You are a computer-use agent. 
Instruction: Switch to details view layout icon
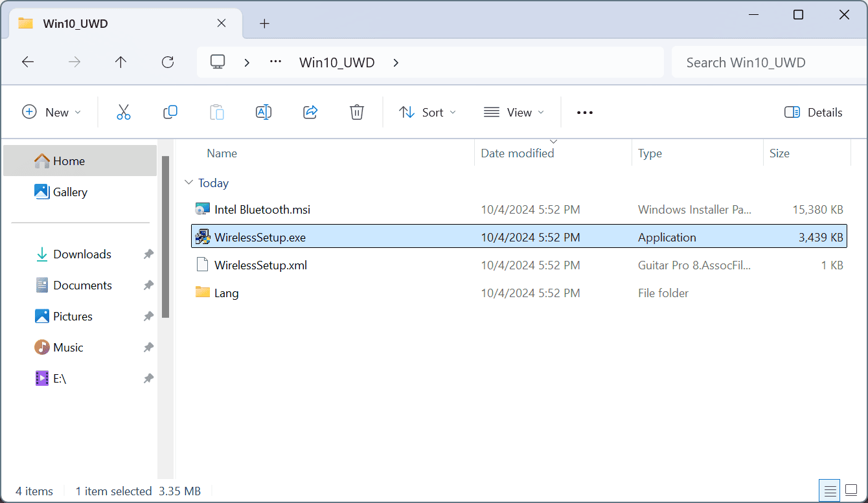coord(828,490)
